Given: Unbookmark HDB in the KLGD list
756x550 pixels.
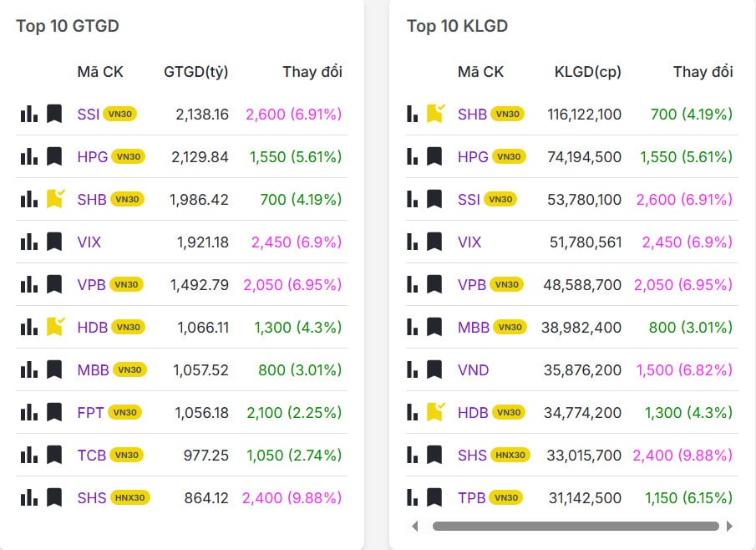Looking at the screenshot, I should click(435, 412).
